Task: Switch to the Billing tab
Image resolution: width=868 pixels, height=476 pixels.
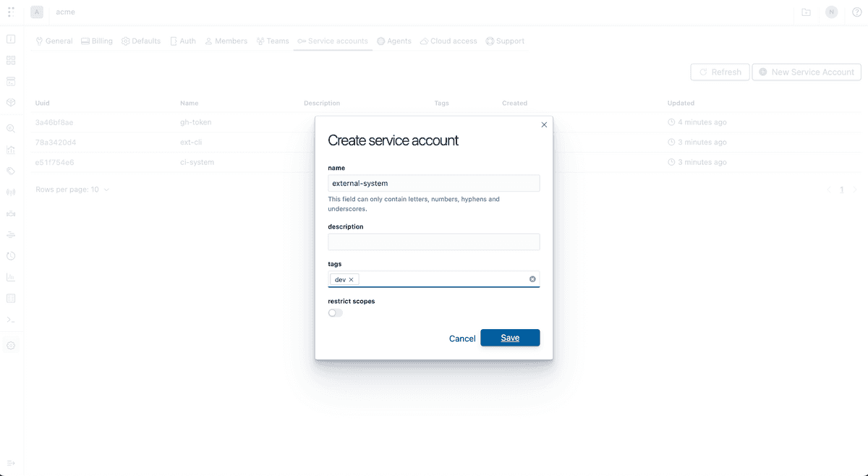Action: point(97,41)
